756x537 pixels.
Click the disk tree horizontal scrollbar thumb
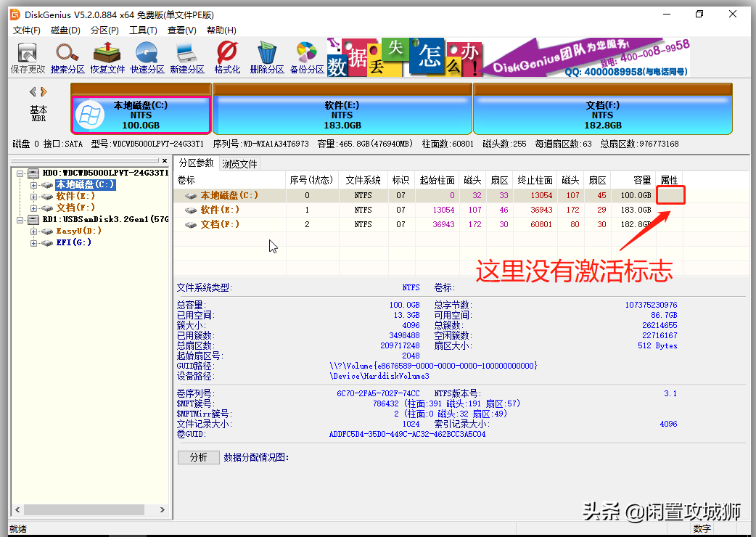click(x=84, y=509)
